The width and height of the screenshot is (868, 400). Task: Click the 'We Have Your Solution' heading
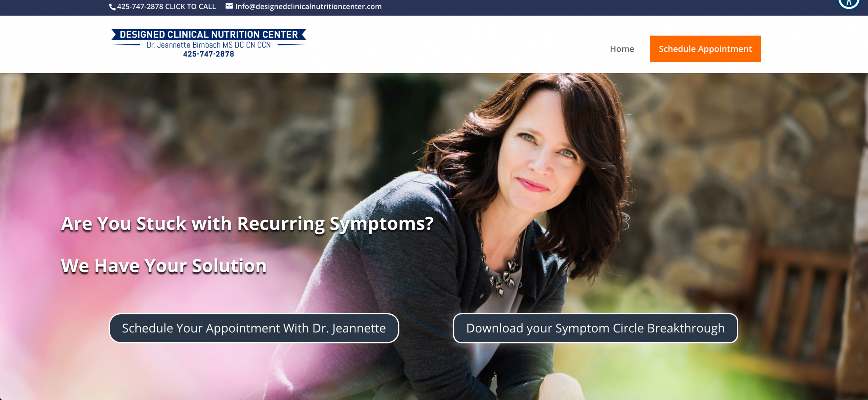click(164, 266)
